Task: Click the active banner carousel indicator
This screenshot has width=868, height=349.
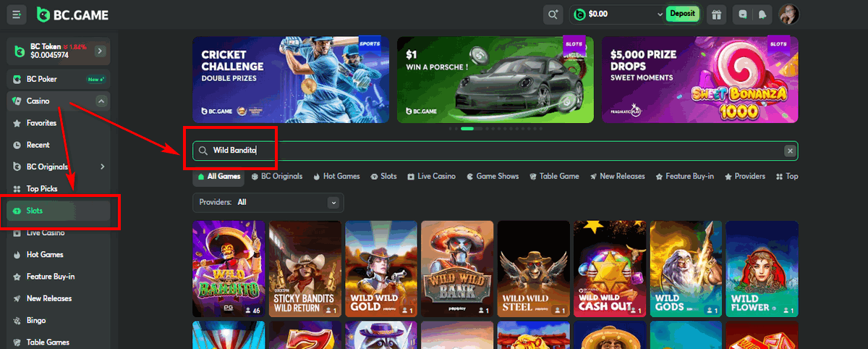Action: (467, 128)
